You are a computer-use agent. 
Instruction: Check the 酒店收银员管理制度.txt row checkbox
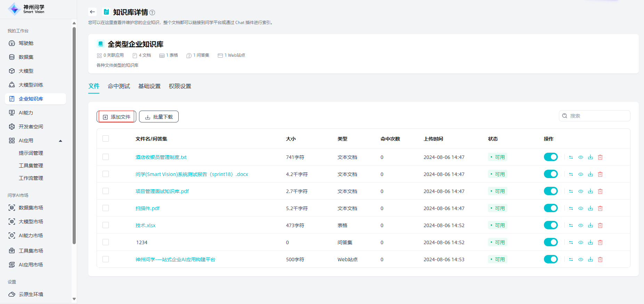(x=106, y=157)
